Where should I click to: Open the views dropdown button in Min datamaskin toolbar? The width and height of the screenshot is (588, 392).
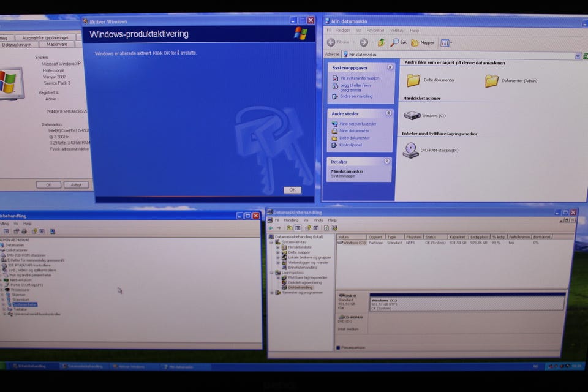(x=446, y=43)
